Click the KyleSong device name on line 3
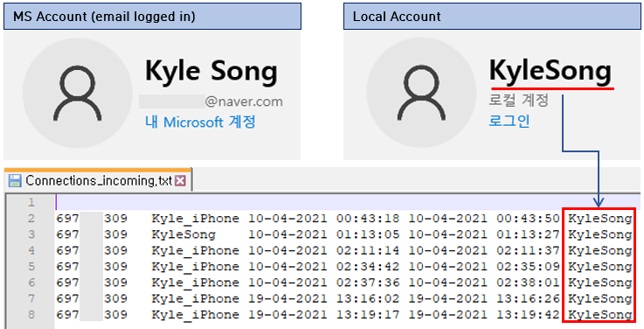644x329 pixels. click(184, 234)
